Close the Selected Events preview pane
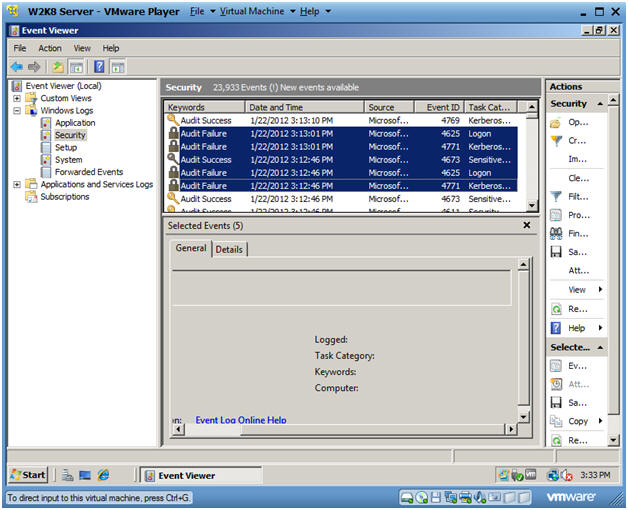The image size is (628, 510). click(527, 225)
